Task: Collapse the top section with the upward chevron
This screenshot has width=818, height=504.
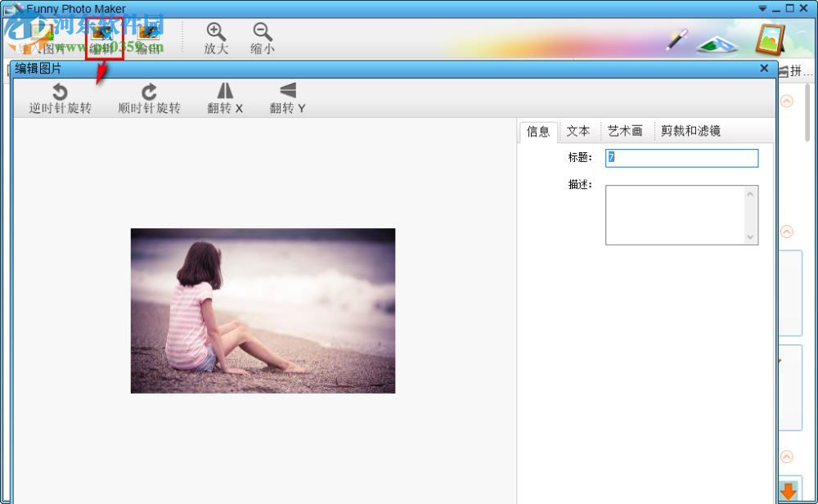Action: [x=786, y=101]
